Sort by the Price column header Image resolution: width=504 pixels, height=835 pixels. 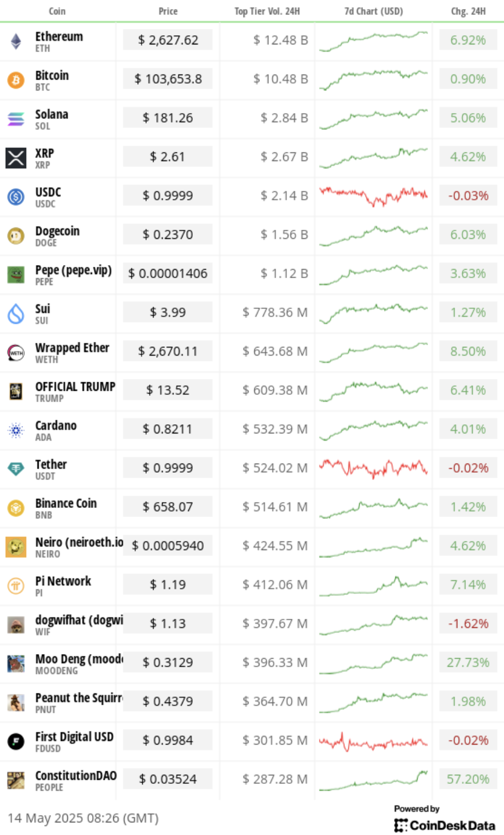tap(168, 11)
